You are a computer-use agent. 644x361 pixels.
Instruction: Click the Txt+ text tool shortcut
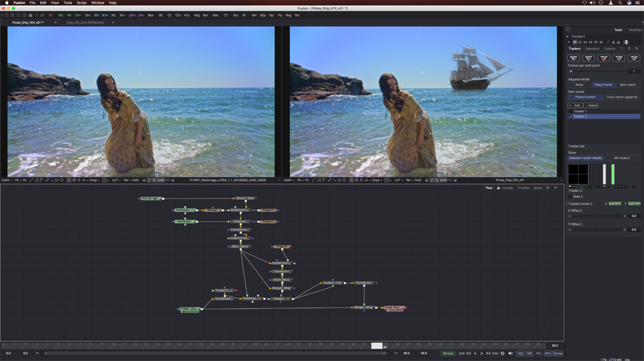click(x=78, y=14)
